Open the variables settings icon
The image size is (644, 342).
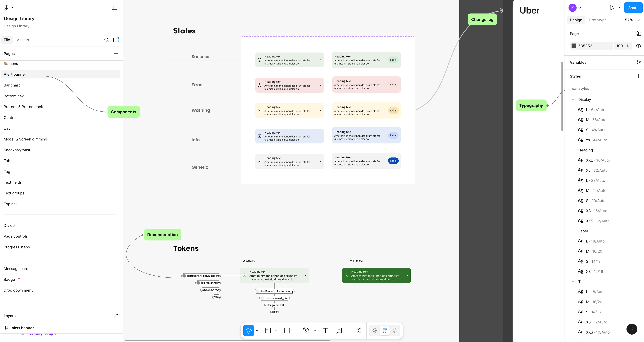click(638, 63)
